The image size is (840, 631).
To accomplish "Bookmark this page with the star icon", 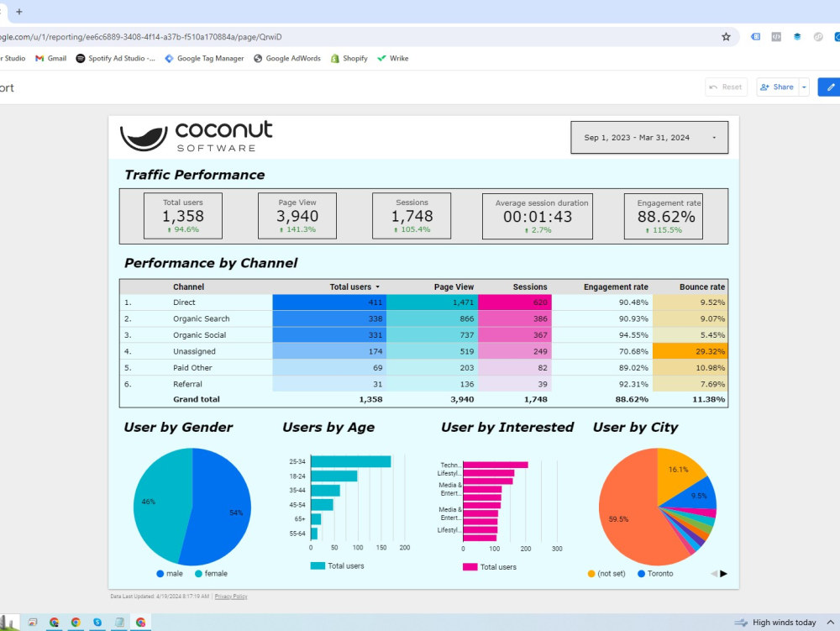I will [726, 37].
